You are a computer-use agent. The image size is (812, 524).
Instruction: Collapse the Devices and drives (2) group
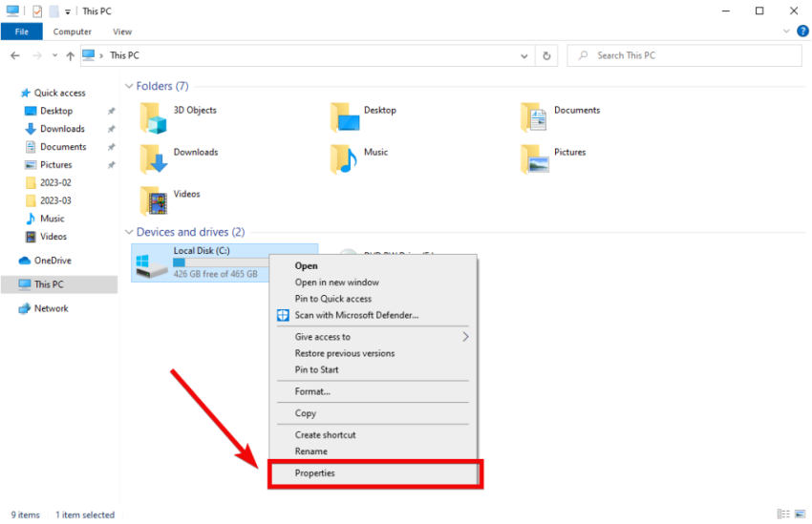tap(129, 232)
